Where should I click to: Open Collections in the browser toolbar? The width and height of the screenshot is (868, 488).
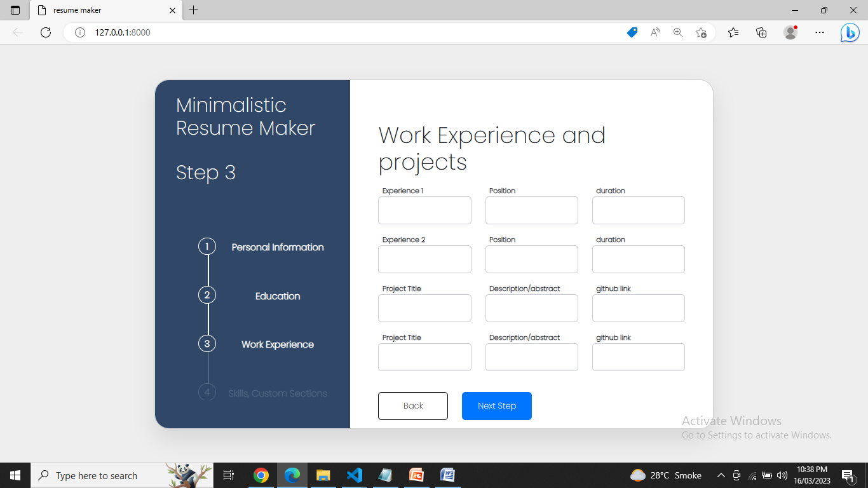[761, 32]
